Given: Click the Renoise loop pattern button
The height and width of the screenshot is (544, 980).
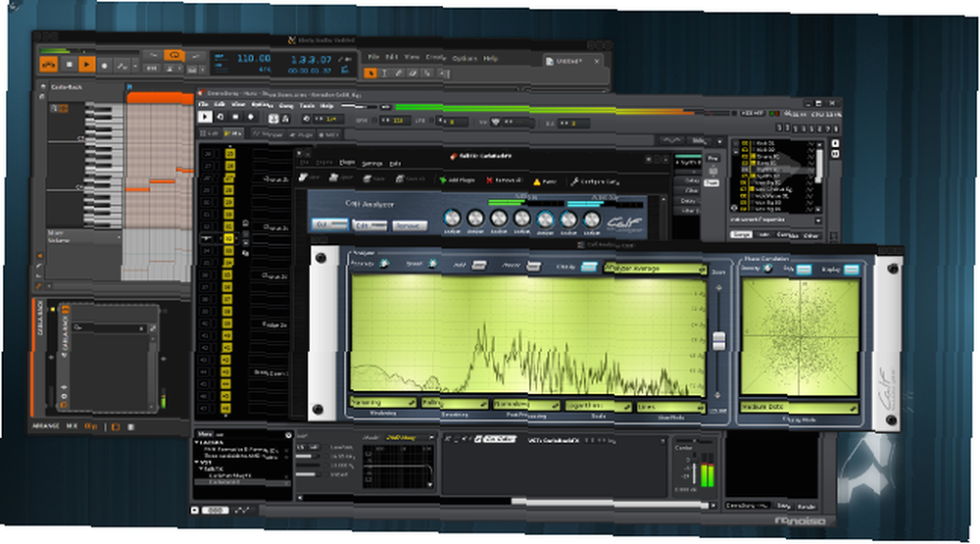Looking at the screenshot, I should click(x=220, y=117).
